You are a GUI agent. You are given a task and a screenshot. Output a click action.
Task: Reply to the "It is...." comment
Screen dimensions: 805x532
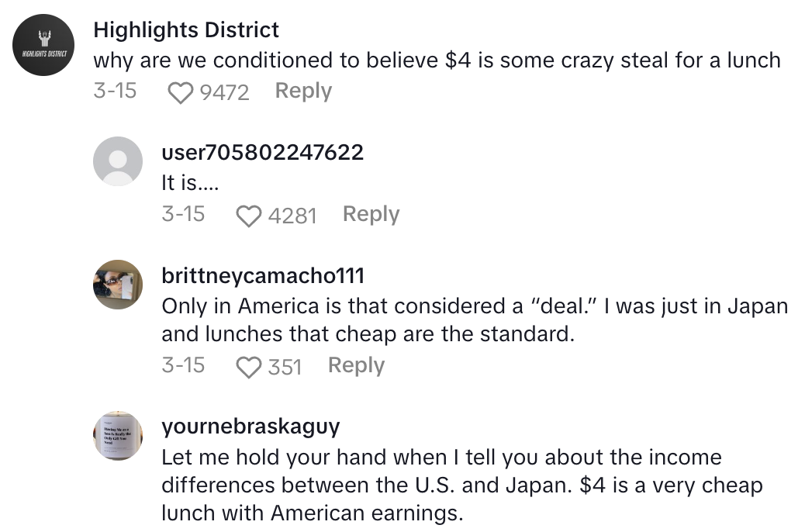[371, 214]
